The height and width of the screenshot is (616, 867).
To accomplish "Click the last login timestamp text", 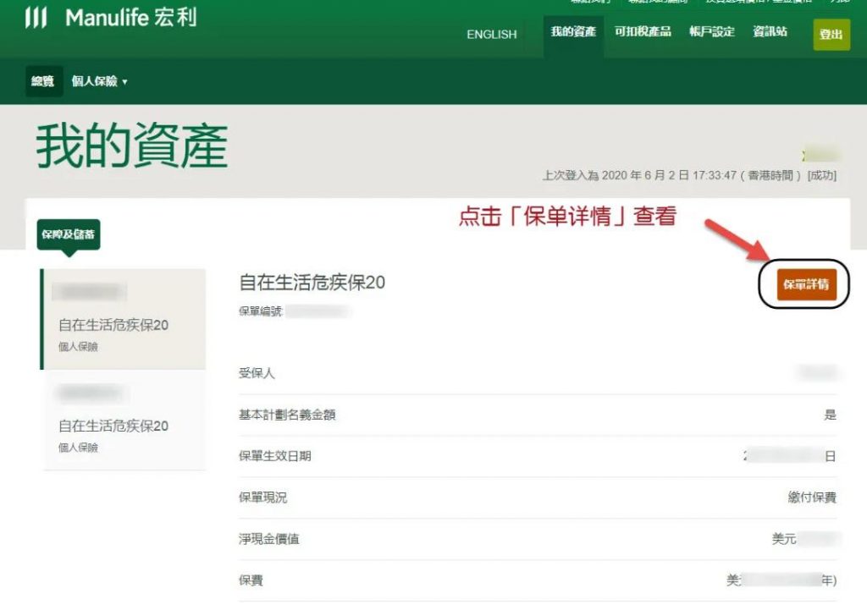I will tap(689, 176).
